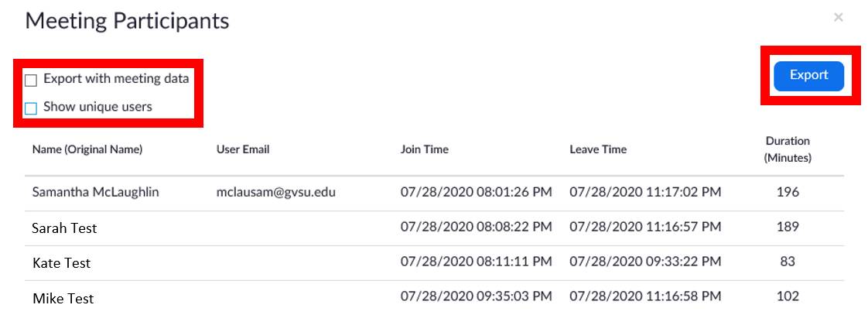Select the Mike Test participant name
The image size is (868, 315).
[x=63, y=298]
